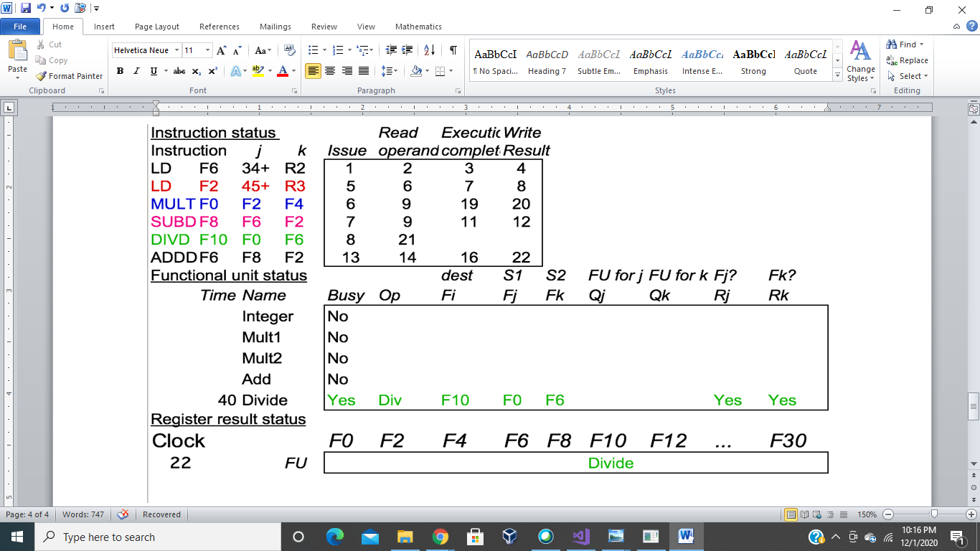
Task: Adjust the zoom slider handle
Action: pos(933,514)
